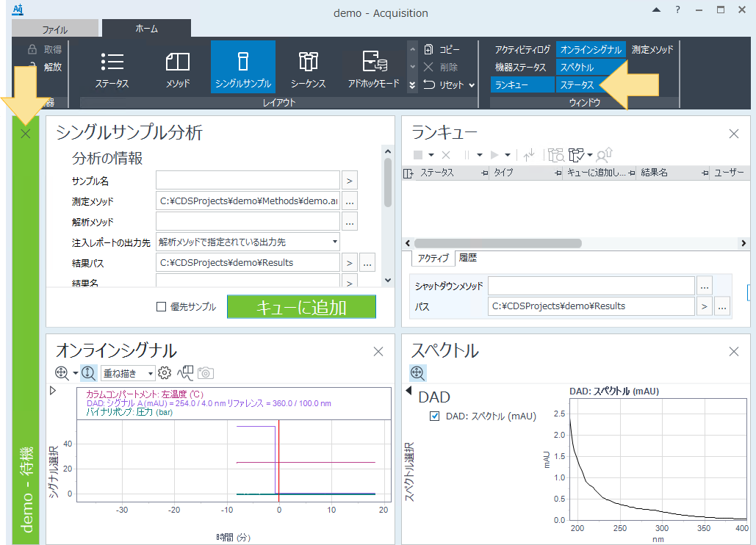Switch to the 履歴 queue tab

[x=468, y=258]
